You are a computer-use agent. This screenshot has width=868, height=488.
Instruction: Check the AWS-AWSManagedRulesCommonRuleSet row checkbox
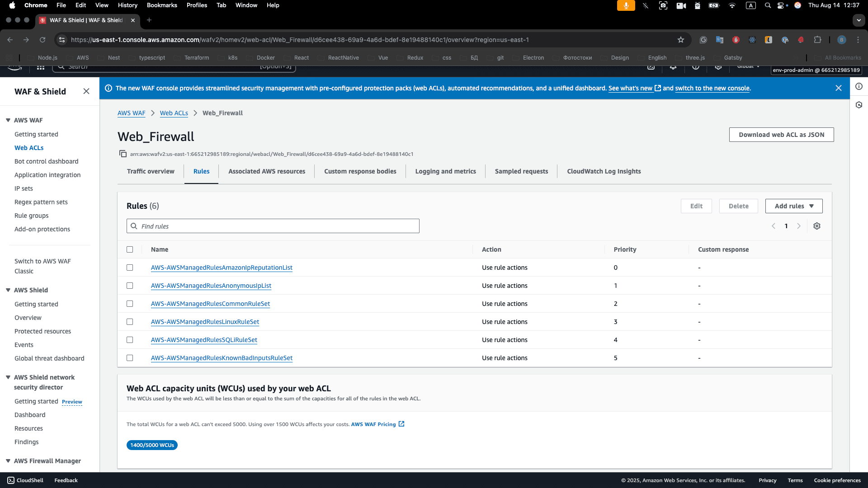(130, 304)
